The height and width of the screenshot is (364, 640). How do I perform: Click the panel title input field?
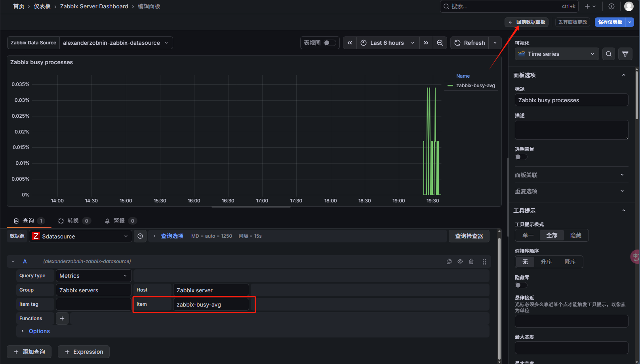pyautogui.click(x=571, y=100)
